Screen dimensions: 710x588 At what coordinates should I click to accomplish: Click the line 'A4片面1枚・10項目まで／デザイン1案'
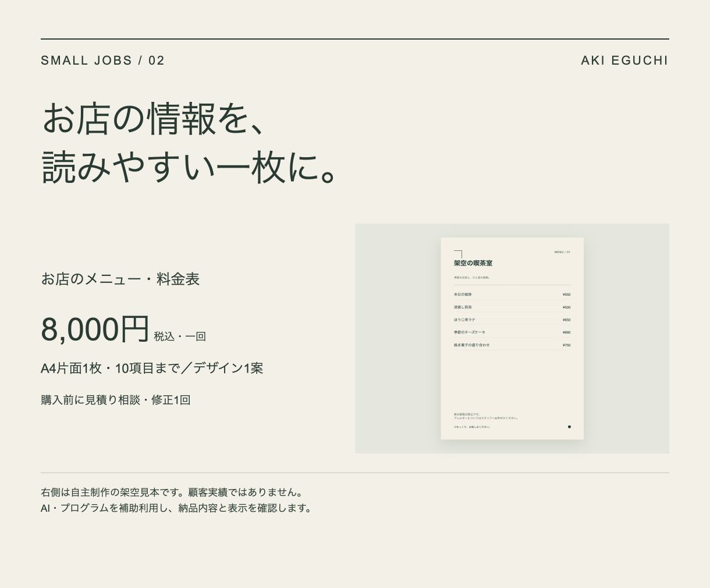[152, 368]
